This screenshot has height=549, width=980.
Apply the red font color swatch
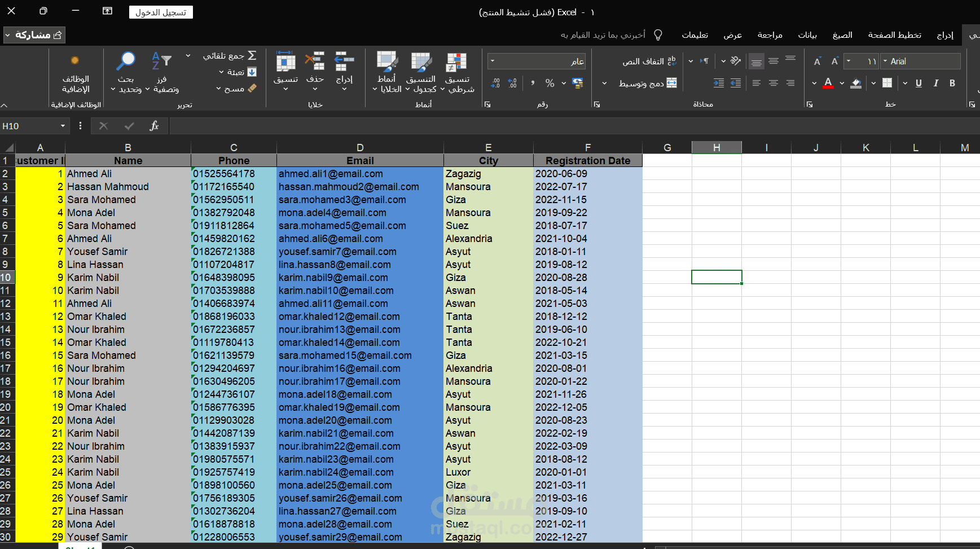[828, 83]
